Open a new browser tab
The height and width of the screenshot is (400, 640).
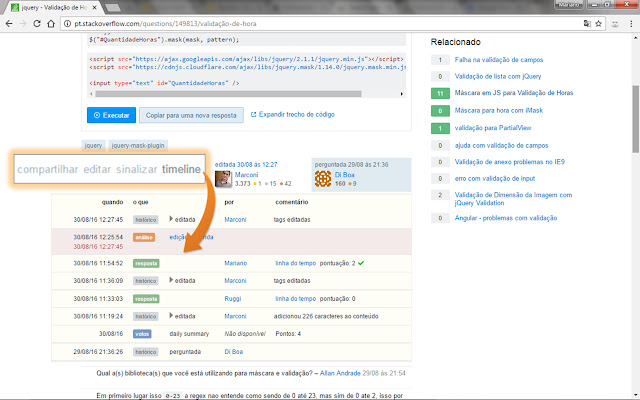coord(112,7)
